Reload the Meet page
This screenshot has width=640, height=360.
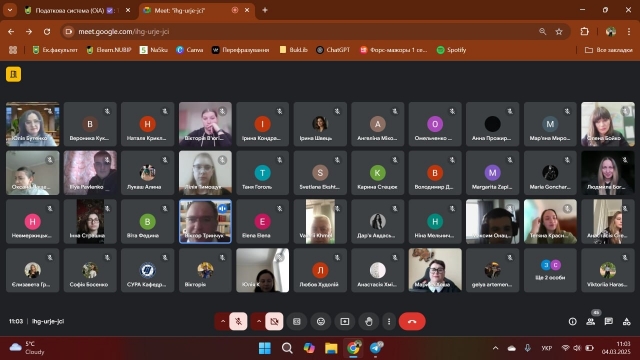(47, 31)
